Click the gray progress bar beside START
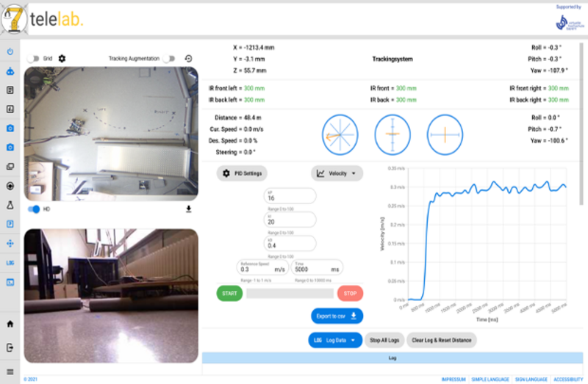The height and width of the screenshot is (384, 588). tap(290, 294)
